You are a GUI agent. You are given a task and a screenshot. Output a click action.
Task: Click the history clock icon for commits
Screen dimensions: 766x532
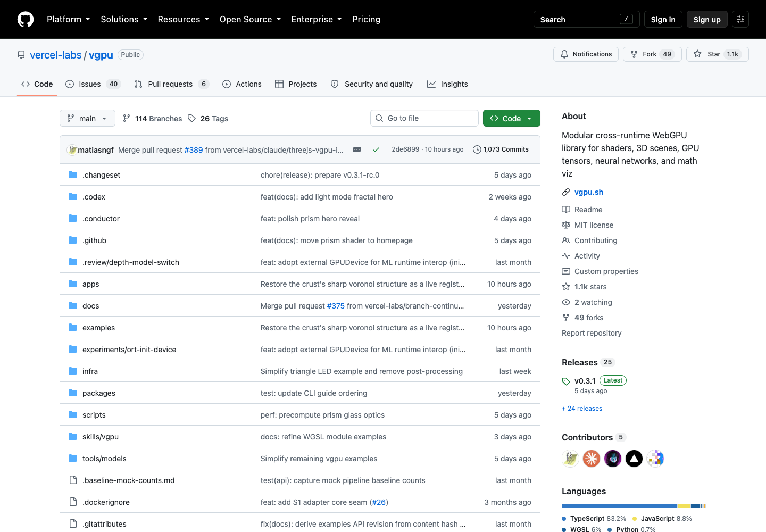(477, 149)
